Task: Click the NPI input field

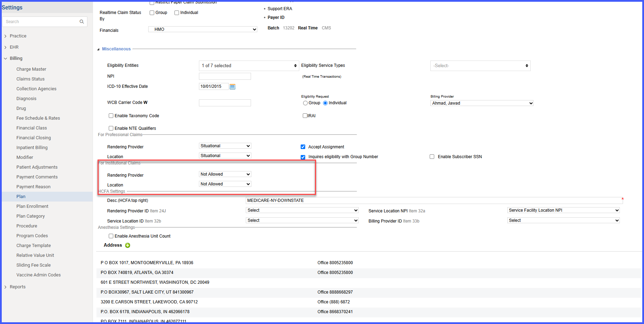Action: (x=225, y=76)
